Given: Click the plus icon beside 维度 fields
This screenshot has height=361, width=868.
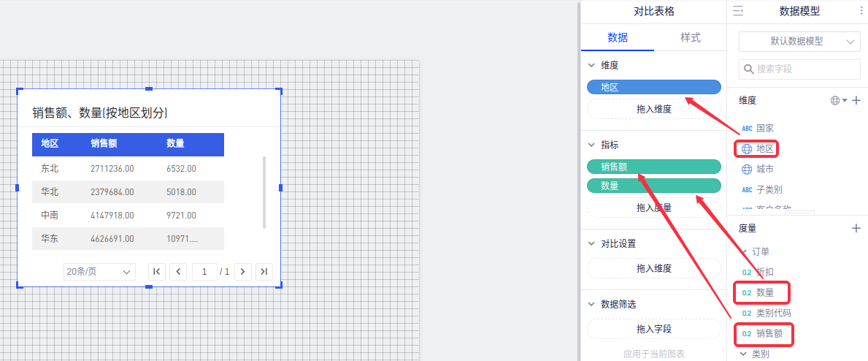Looking at the screenshot, I should click(856, 100).
